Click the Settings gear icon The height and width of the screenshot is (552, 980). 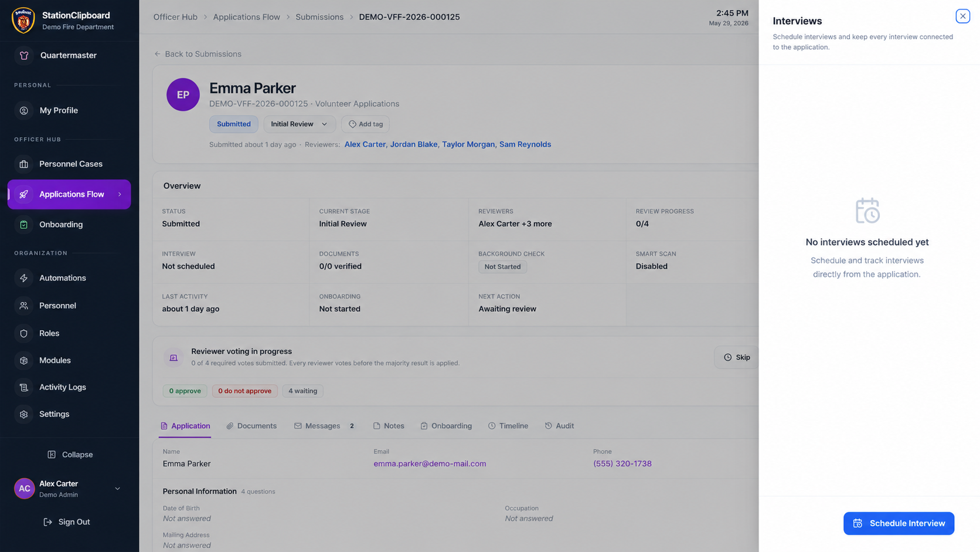click(x=24, y=414)
